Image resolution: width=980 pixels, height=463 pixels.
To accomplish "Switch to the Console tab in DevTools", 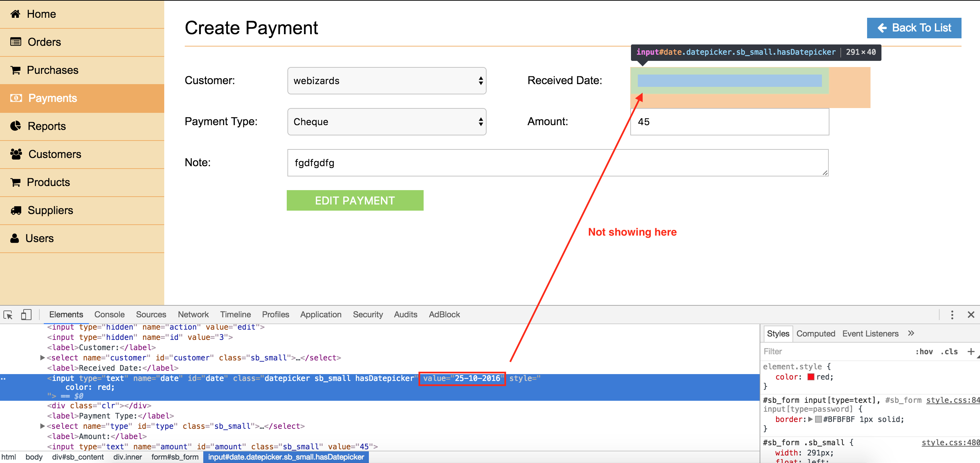I will coord(109,315).
